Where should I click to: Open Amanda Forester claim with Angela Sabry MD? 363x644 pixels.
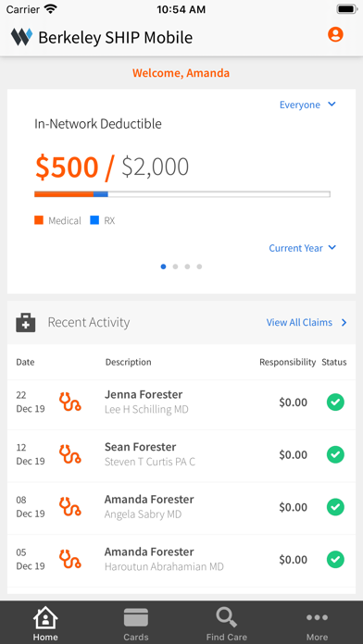pos(181,507)
